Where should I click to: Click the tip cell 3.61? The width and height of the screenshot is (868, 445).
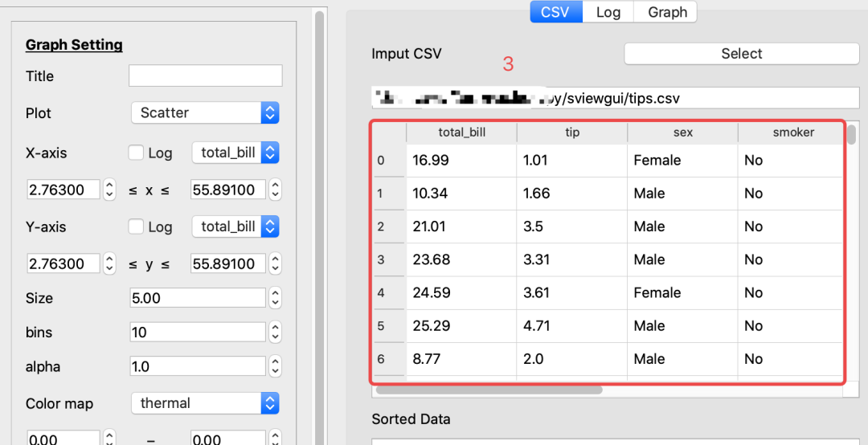[572, 293]
